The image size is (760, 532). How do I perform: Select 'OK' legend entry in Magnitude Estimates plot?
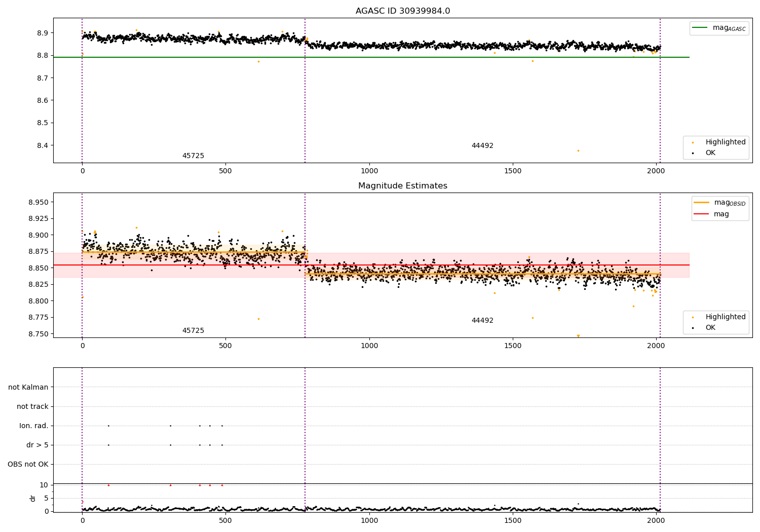coord(704,328)
